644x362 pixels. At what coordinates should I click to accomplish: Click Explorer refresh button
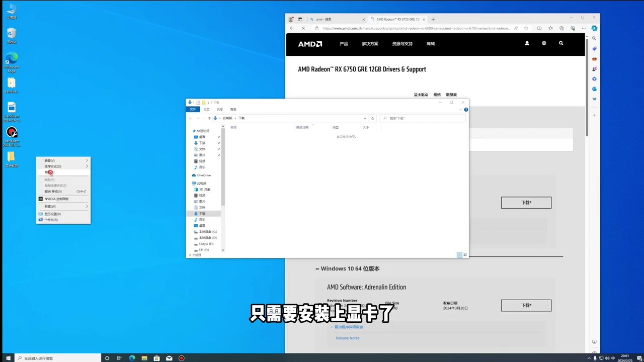(373, 118)
